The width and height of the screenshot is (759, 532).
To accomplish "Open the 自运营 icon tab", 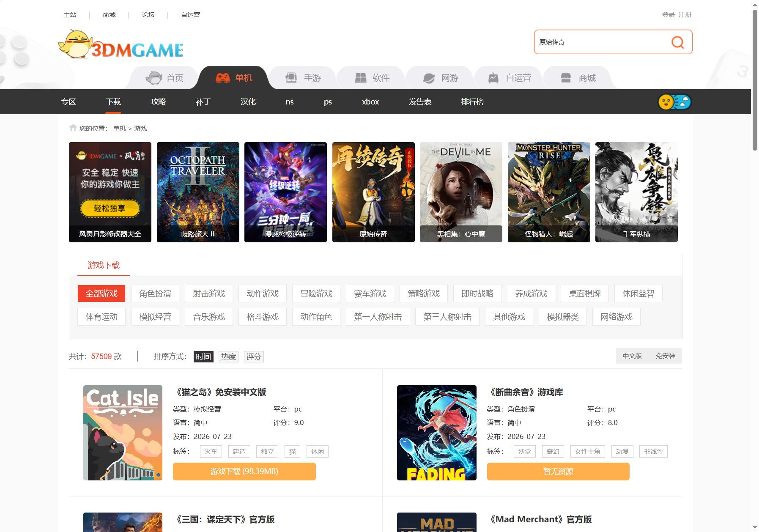I will pos(493,78).
